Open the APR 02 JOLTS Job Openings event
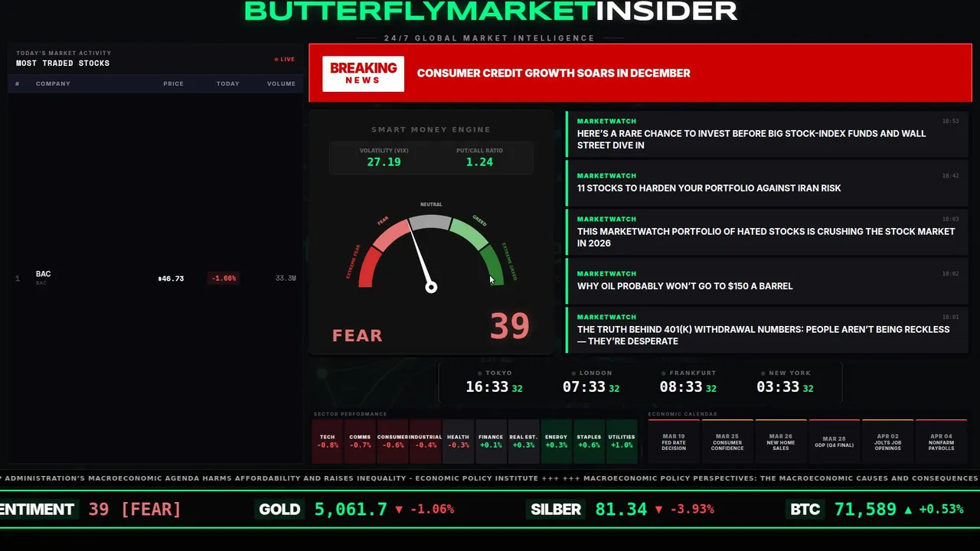The height and width of the screenshot is (551, 980). pyautogui.click(x=888, y=442)
